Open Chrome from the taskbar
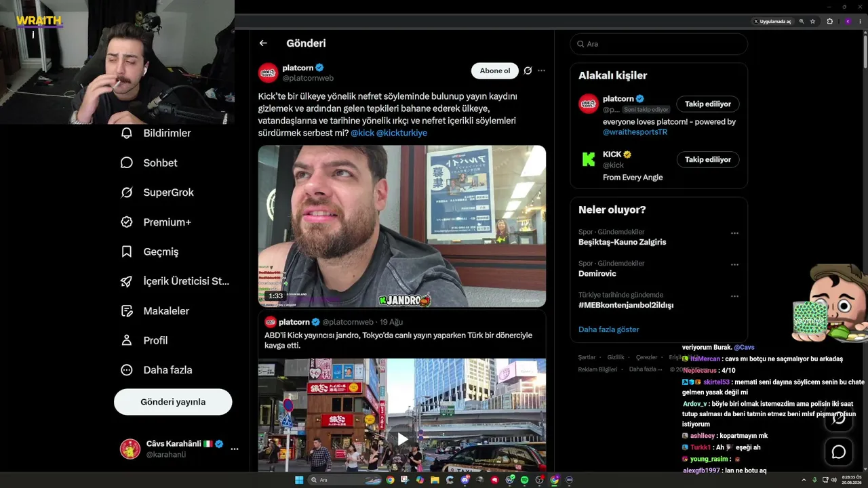The image size is (868, 488). click(390, 480)
